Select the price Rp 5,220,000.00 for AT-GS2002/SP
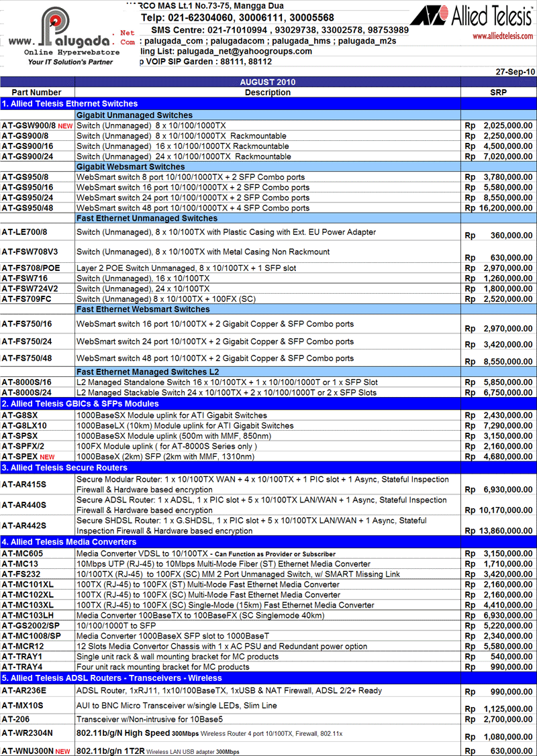Image resolution: width=537 pixels, height=756 pixels. click(499, 626)
